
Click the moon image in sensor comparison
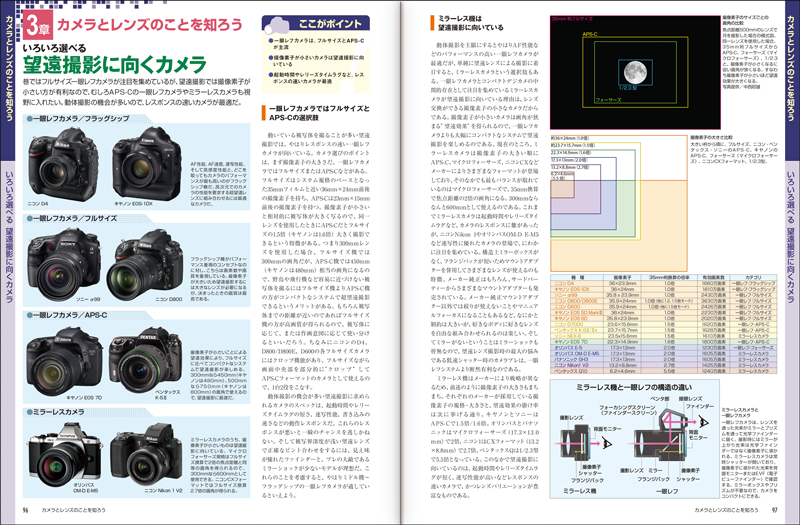click(635, 72)
